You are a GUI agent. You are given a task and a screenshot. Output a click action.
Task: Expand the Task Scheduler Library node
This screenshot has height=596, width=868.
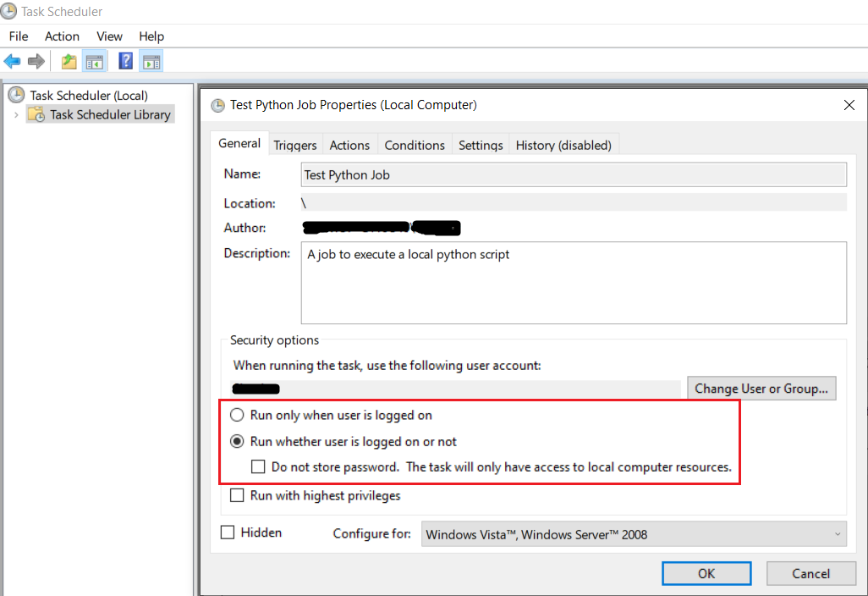17,113
